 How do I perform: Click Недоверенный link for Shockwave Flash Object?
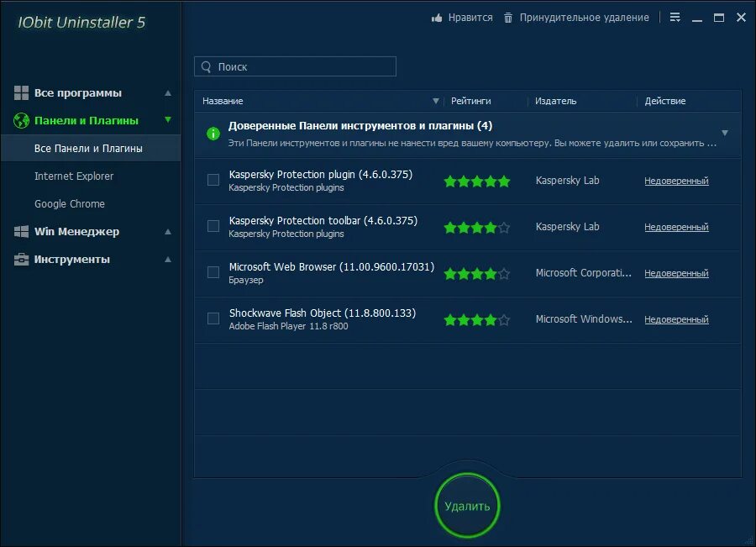(676, 318)
